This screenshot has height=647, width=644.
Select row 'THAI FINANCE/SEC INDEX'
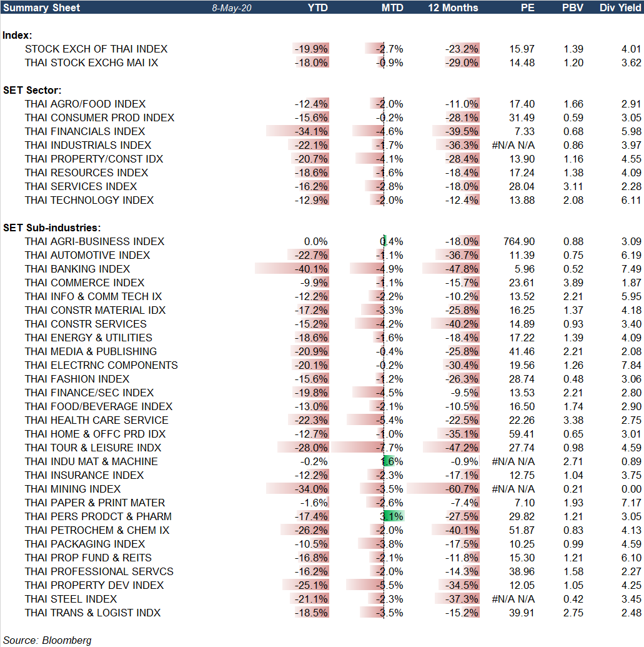[322, 393]
